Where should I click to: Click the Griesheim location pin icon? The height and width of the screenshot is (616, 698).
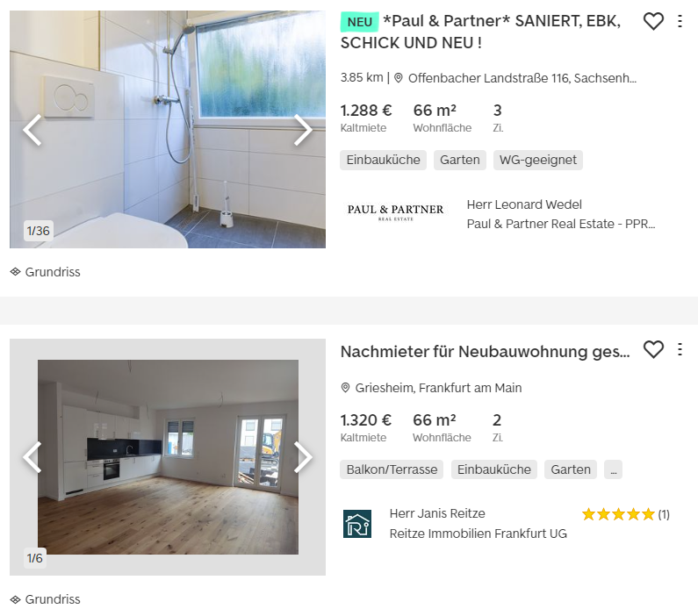click(x=345, y=388)
